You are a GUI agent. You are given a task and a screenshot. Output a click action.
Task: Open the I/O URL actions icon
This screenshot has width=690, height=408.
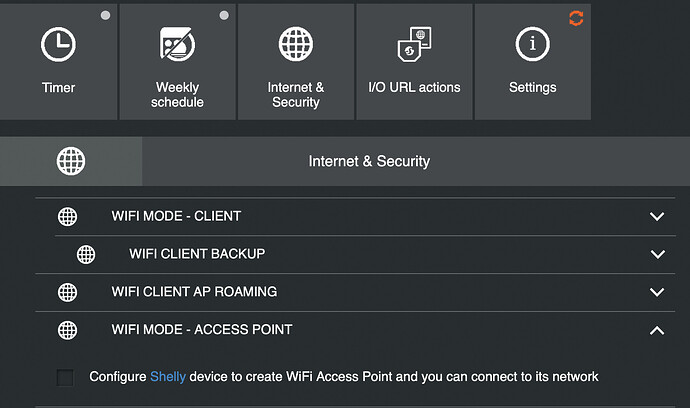[x=414, y=46]
